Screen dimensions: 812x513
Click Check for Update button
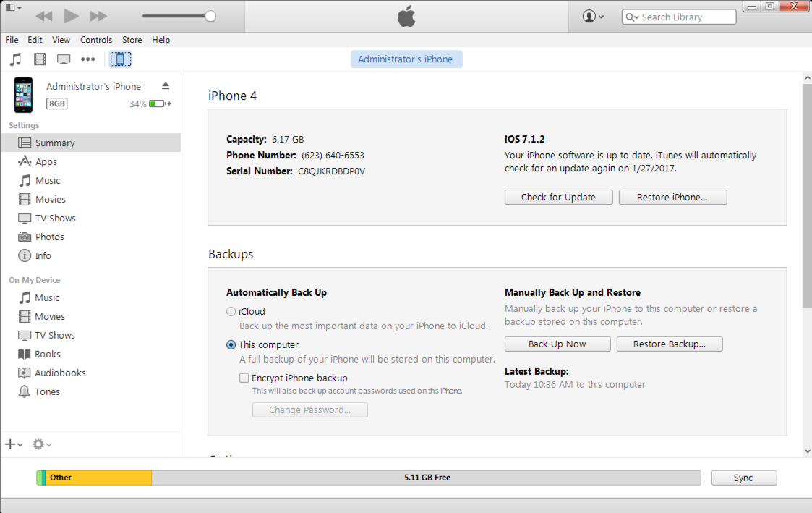[x=558, y=197]
